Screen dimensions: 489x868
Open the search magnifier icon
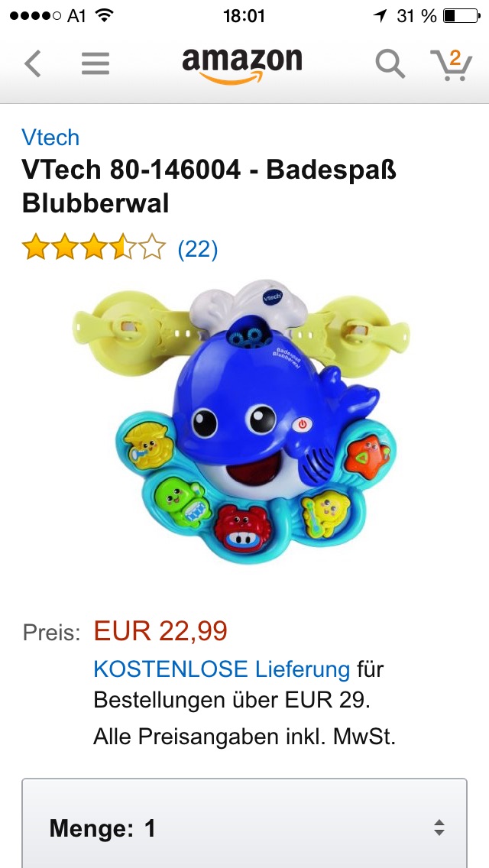pyautogui.click(x=390, y=64)
